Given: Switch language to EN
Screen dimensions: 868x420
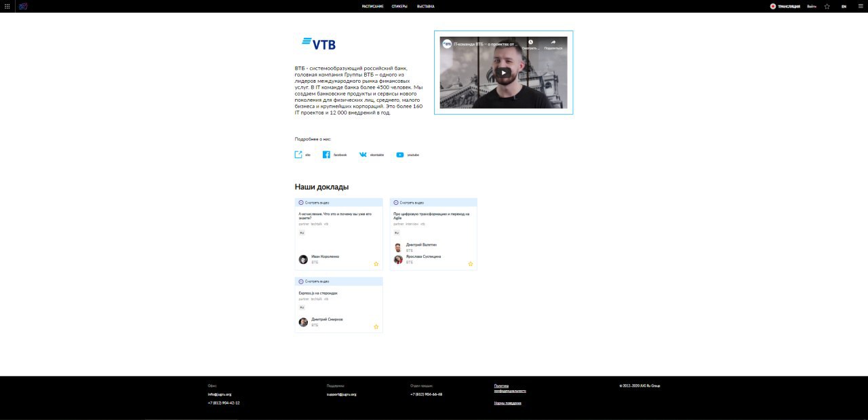Looking at the screenshot, I should 844,6.
